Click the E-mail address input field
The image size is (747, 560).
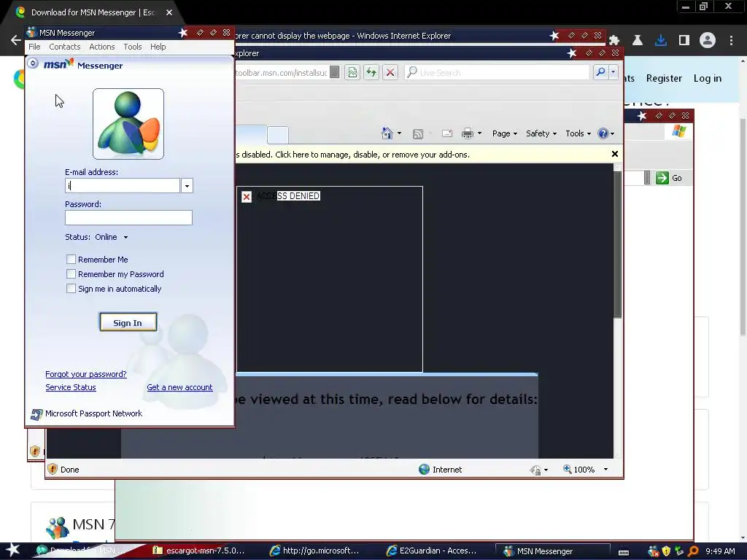tap(123, 186)
